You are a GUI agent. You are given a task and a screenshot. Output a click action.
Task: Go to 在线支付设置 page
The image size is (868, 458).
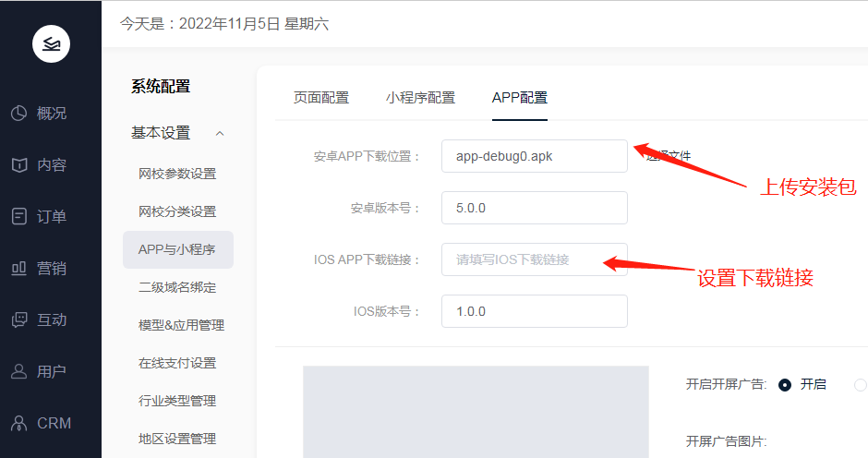pos(177,363)
